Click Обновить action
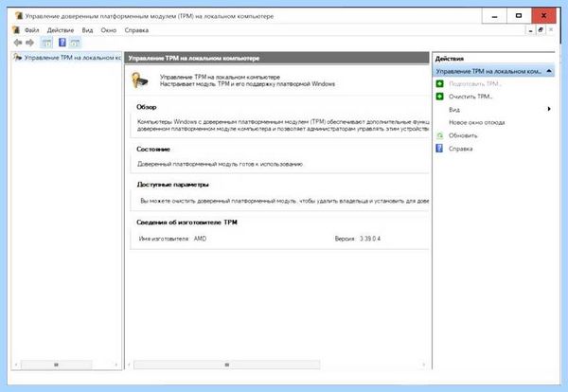 tap(463, 135)
